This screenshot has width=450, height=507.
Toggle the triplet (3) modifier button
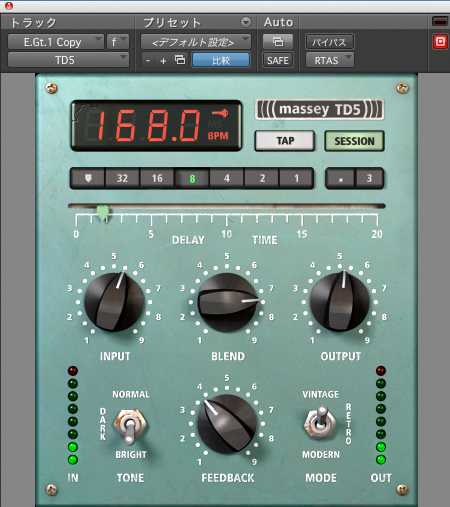(x=369, y=178)
